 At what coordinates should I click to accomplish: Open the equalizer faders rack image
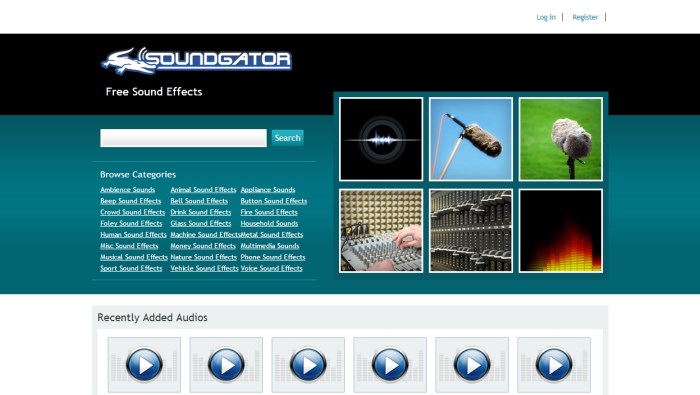click(471, 230)
